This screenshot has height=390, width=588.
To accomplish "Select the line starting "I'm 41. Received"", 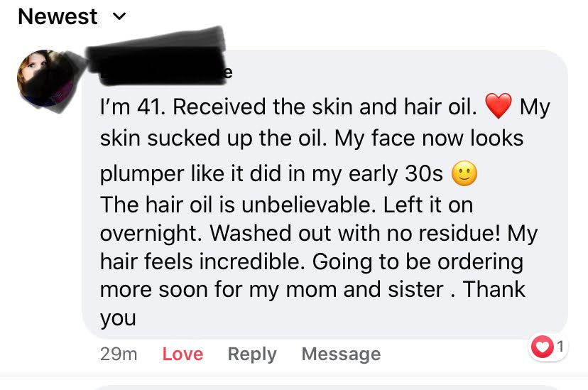I will (325, 107).
